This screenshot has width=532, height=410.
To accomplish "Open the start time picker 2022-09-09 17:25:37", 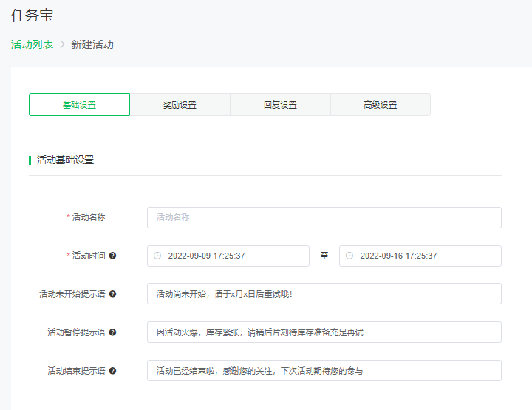I will [228, 256].
